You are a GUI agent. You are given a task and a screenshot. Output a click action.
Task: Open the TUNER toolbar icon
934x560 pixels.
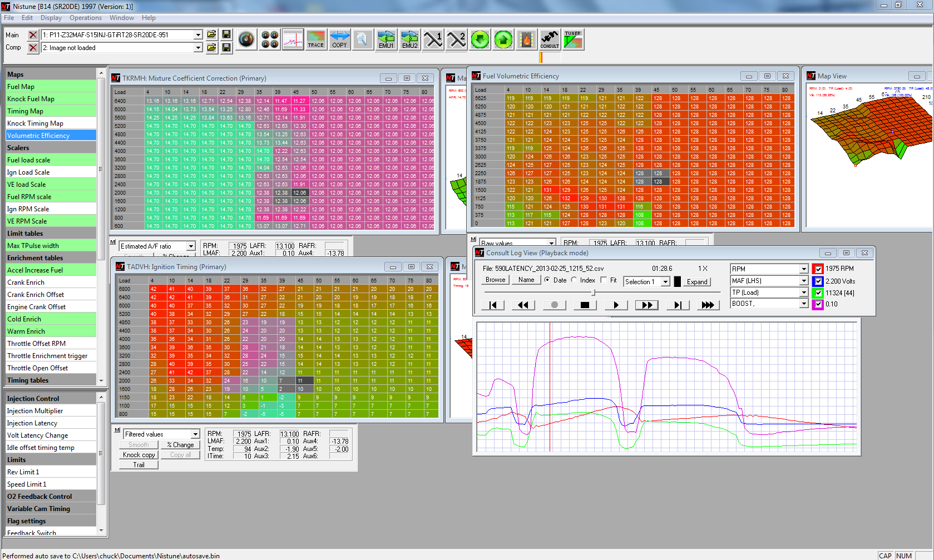click(573, 39)
